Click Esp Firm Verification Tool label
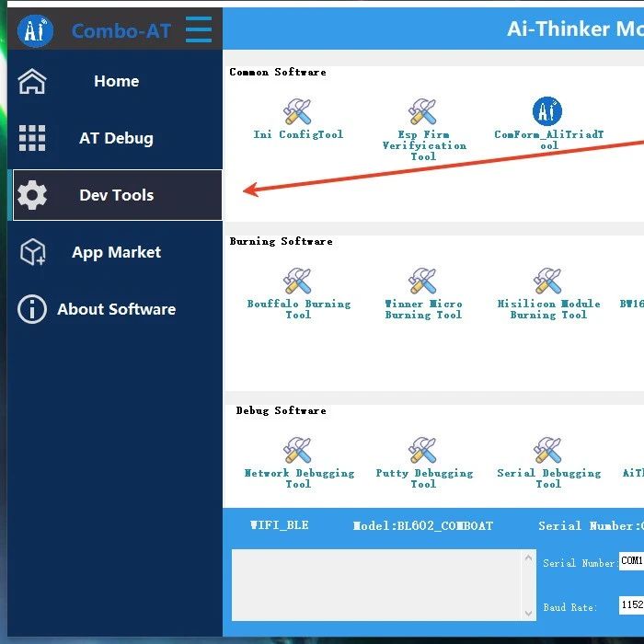644x644 pixels. click(x=424, y=145)
